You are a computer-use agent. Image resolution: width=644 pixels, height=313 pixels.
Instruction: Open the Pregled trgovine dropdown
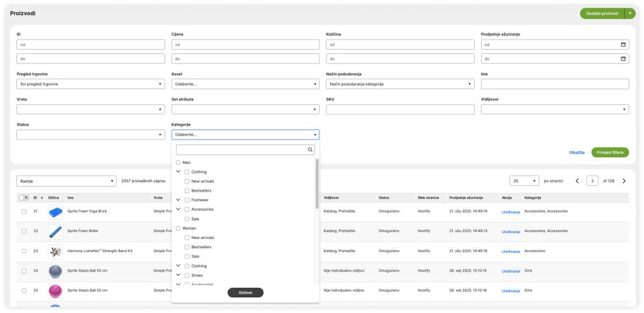tap(91, 84)
